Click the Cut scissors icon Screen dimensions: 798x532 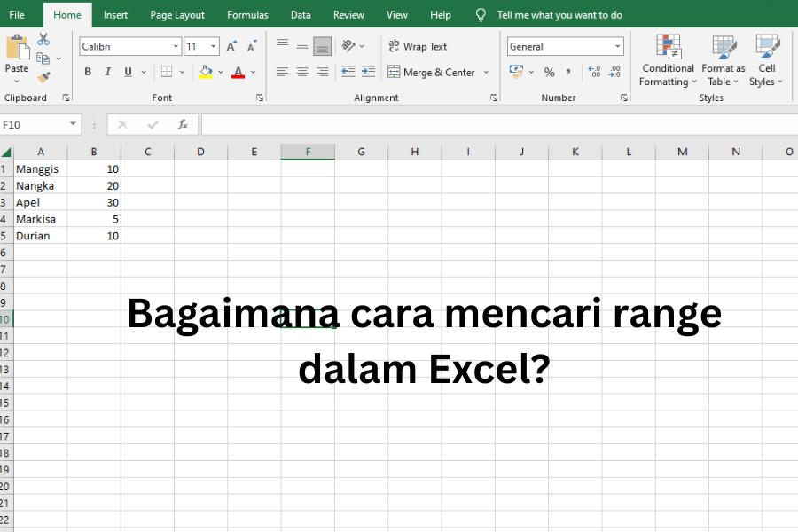point(43,39)
